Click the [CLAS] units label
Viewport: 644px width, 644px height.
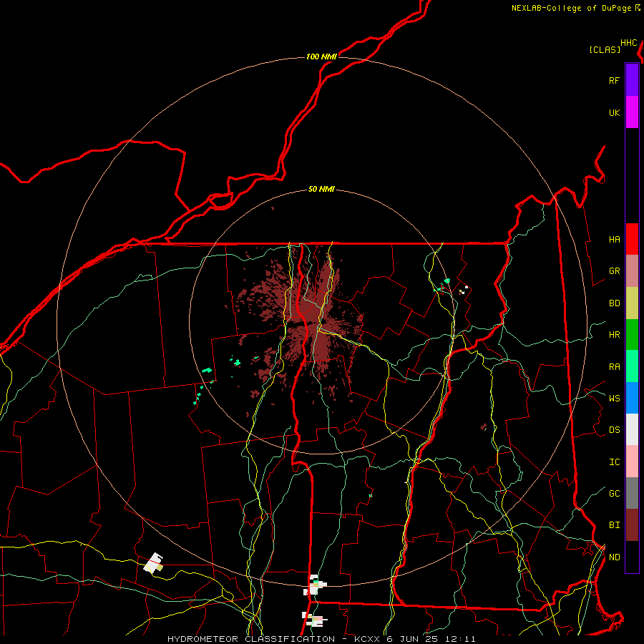pyautogui.click(x=605, y=49)
